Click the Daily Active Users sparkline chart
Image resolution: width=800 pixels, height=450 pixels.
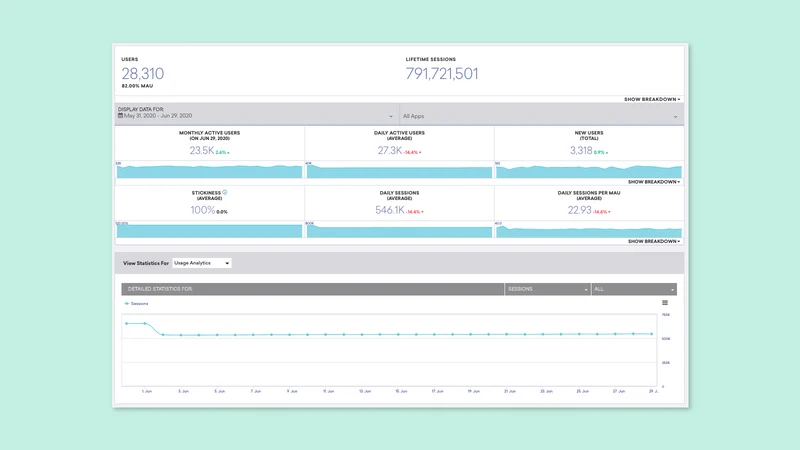(x=399, y=170)
